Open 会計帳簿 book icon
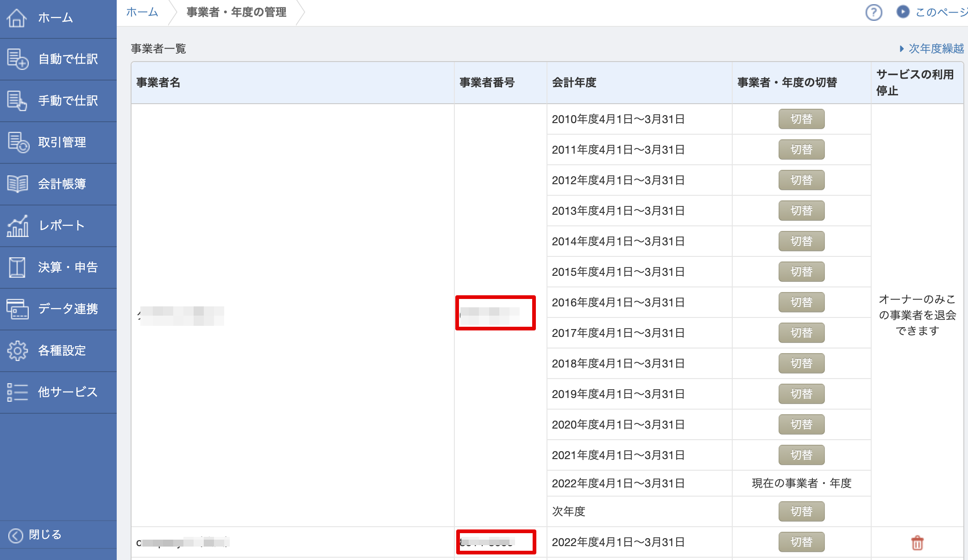Viewport: 968px width, 560px height. tap(18, 184)
